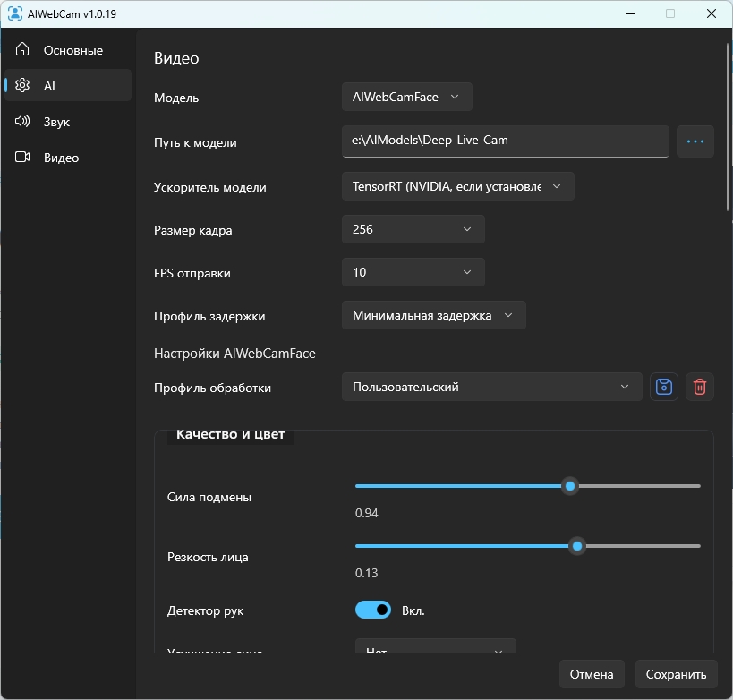The height and width of the screenshot is (700, 733).
Task: Click the 0.94 value under Сила подмены
Action: pyautogui.click(x=367, y=513)
